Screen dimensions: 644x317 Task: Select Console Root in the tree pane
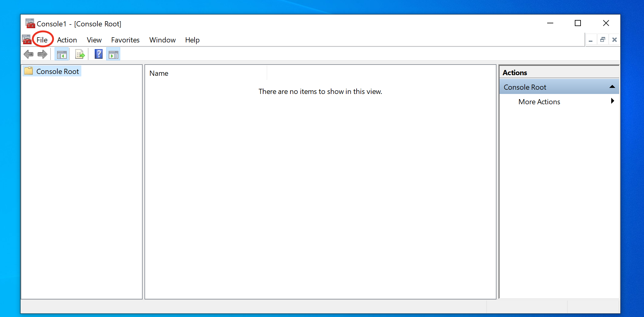click(57, 72)
